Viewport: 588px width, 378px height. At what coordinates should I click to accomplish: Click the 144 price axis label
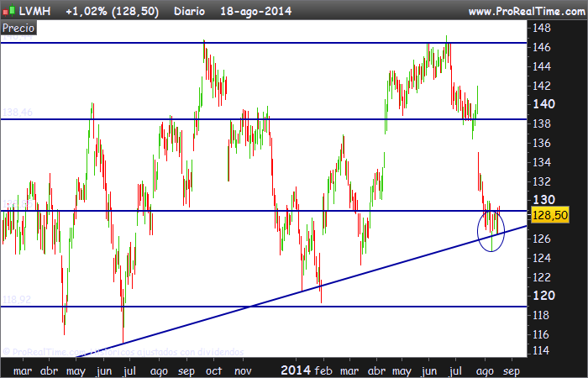(x=542, y=66)
